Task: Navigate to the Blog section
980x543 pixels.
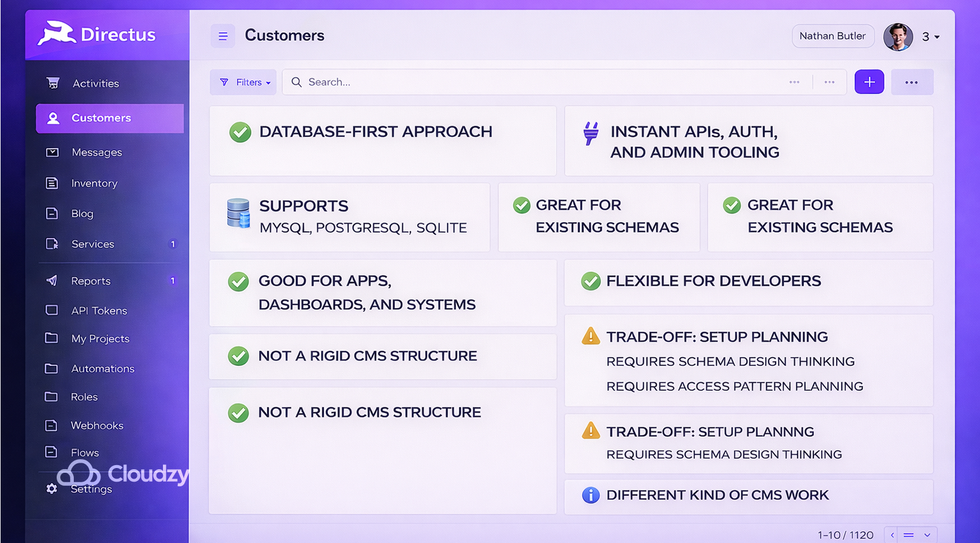Action: 83,214
